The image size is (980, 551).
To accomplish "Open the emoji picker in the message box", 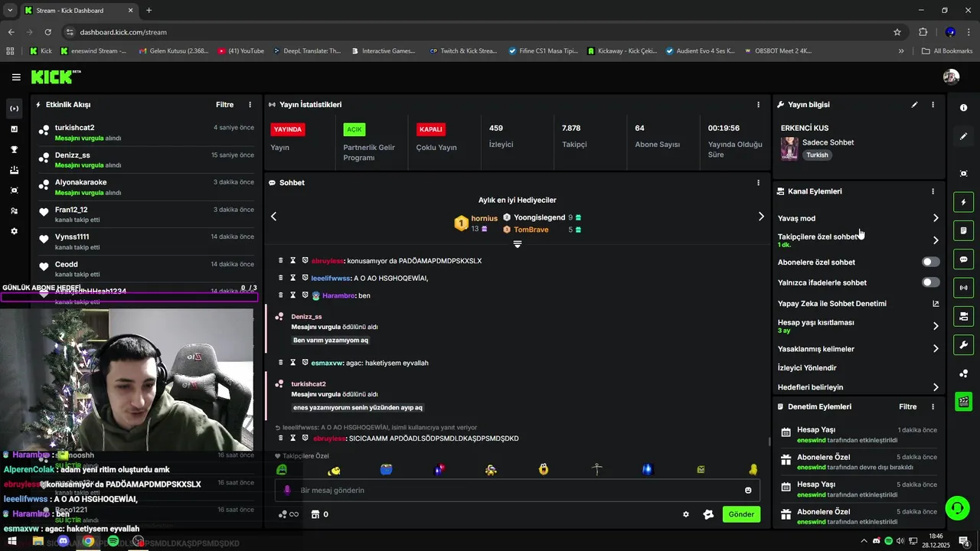I will click(748, 491).
